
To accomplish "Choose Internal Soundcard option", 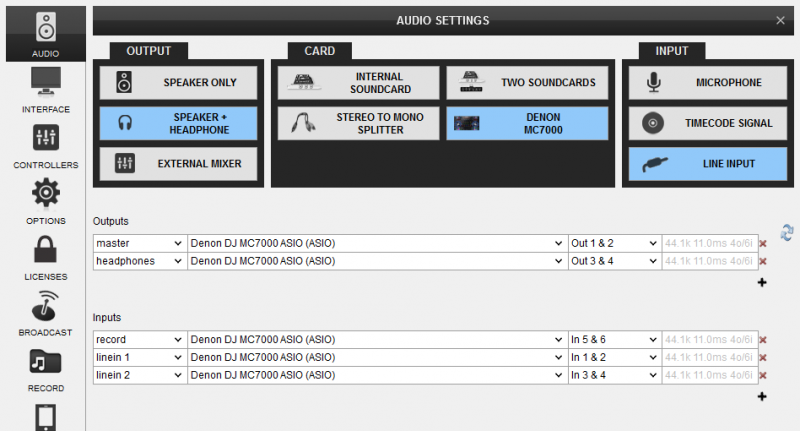I will click(x=358, y=83).
